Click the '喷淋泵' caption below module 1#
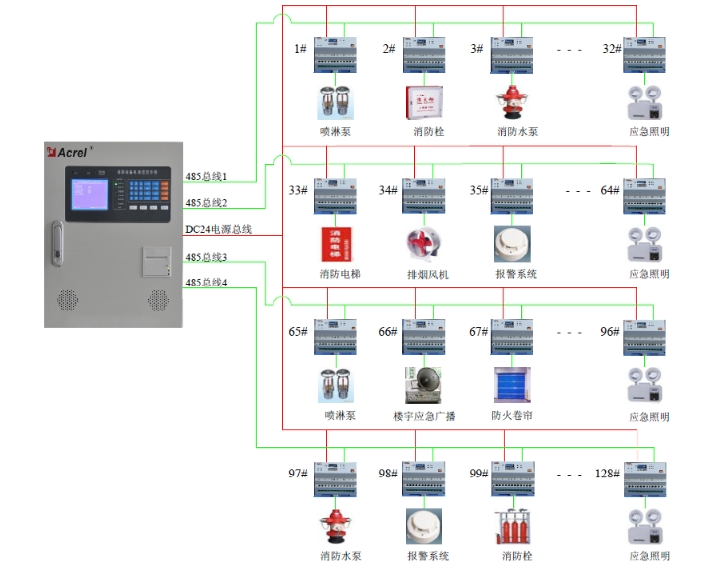 pyautogui.click(x=336, y=132)
